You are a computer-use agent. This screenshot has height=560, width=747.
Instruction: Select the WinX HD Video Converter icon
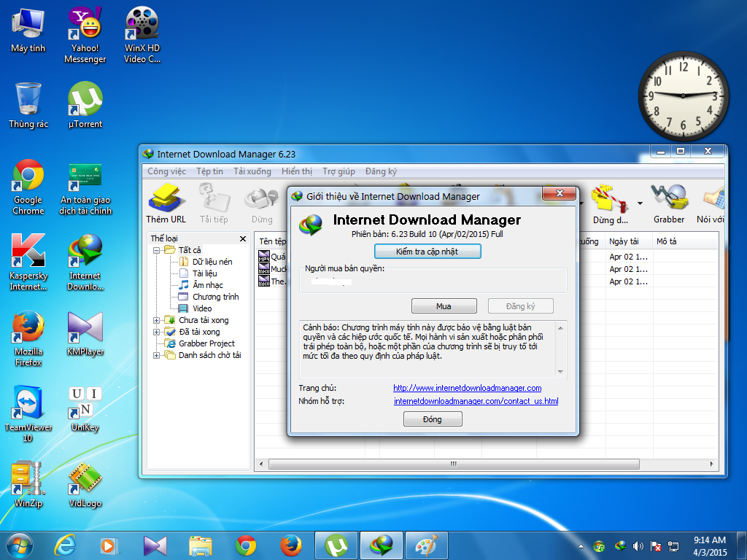coord(142,35)
